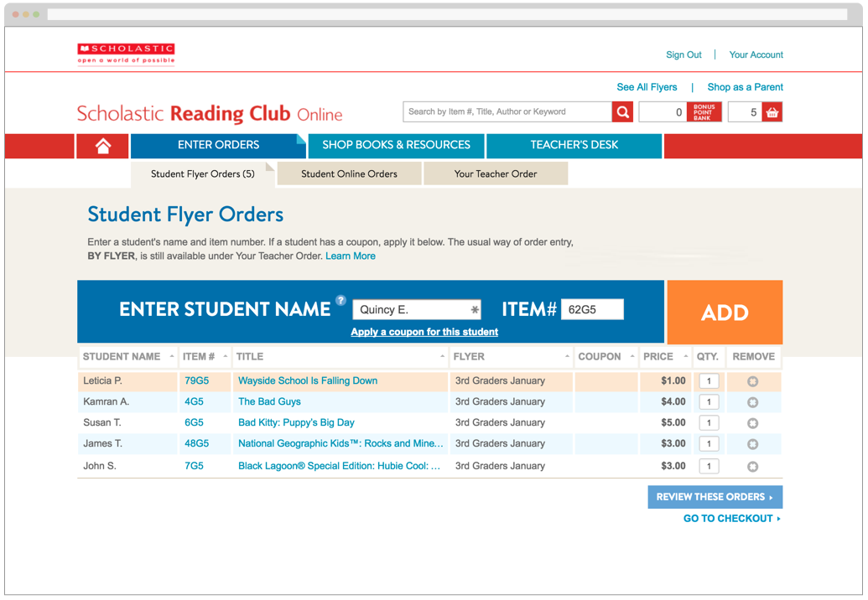
Task: Edit quantity for Kamran A.'s order
Action: pyautogui.click(x=709, y=402)
